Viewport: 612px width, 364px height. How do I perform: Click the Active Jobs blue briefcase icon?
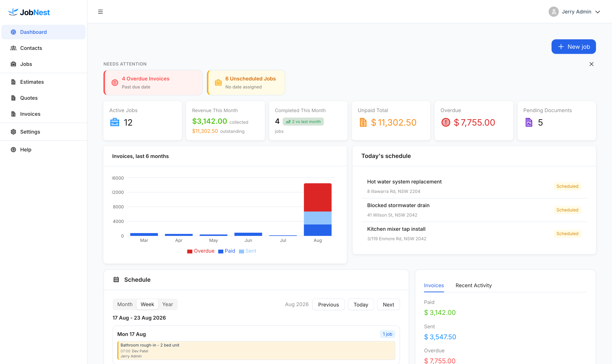point(115,122)
